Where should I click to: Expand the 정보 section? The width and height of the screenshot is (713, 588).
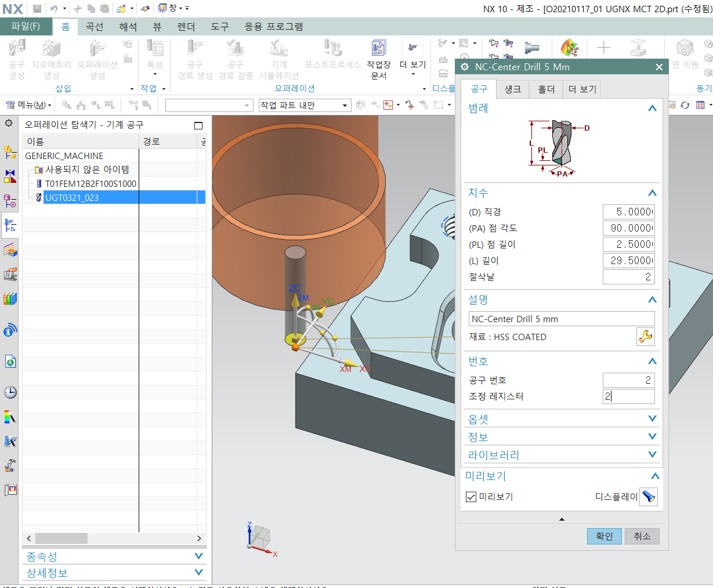pyautogui.click(x=652, y=437)
